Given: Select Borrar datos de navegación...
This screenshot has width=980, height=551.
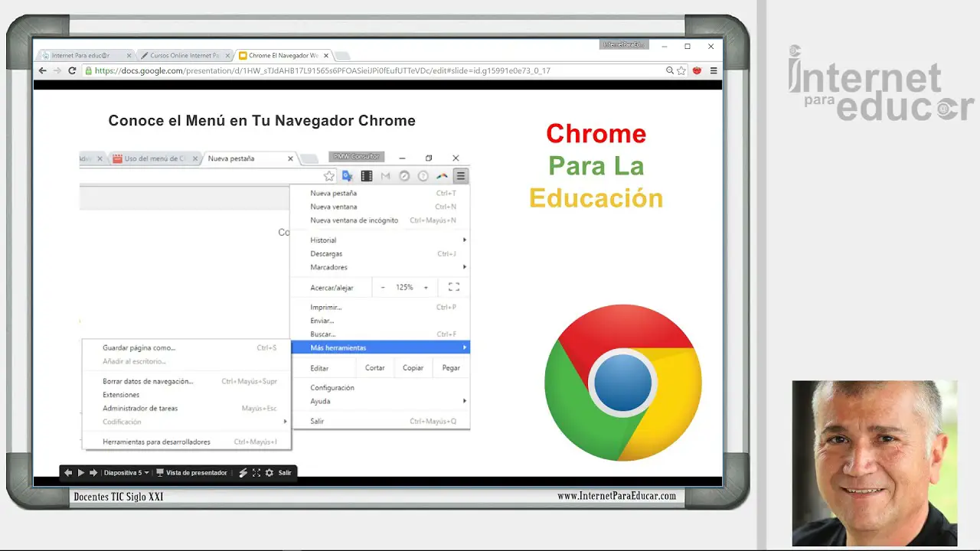Looking at the screenshot, I should (x=186, y=381).
